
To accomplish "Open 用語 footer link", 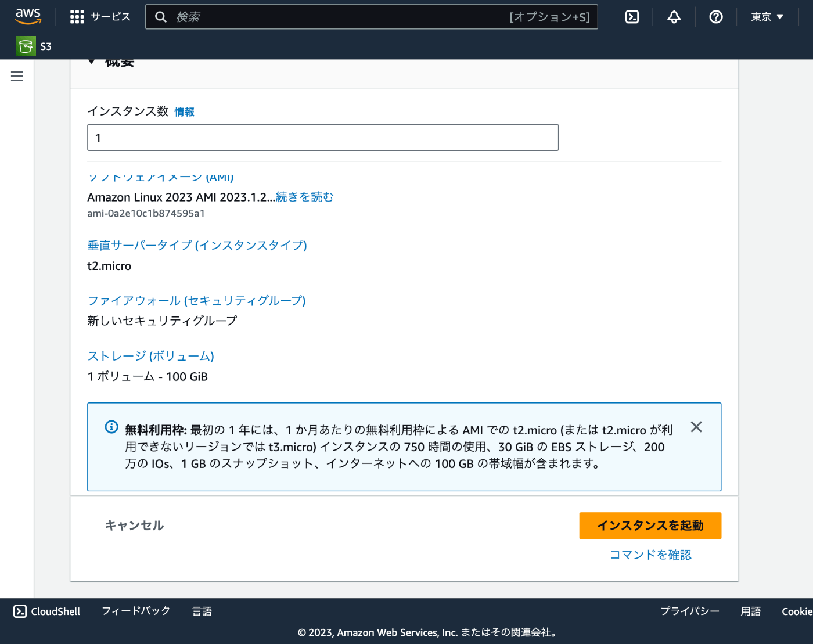I will click(x=751, y=611).
